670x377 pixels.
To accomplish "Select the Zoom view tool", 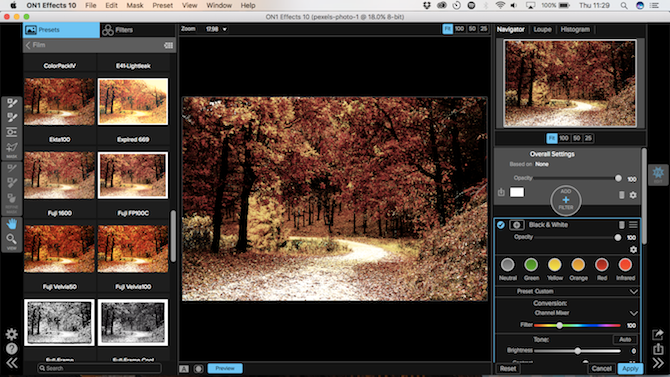I will point(12,240).
